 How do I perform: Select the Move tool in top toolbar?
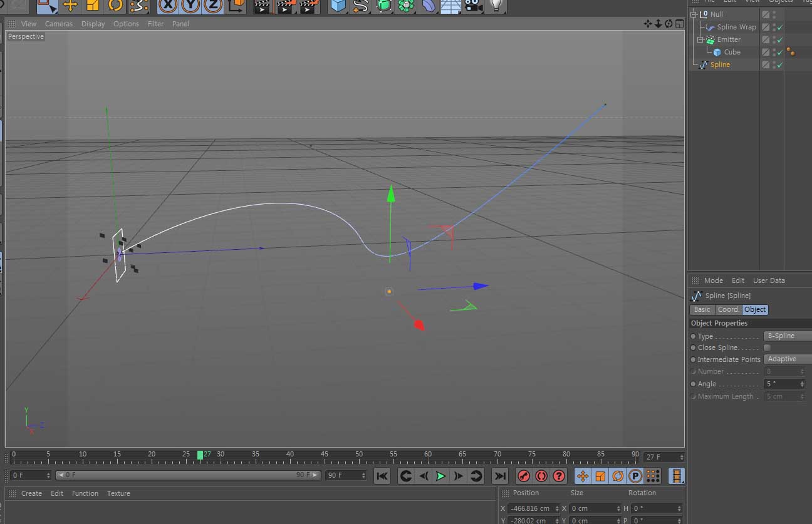70,6
